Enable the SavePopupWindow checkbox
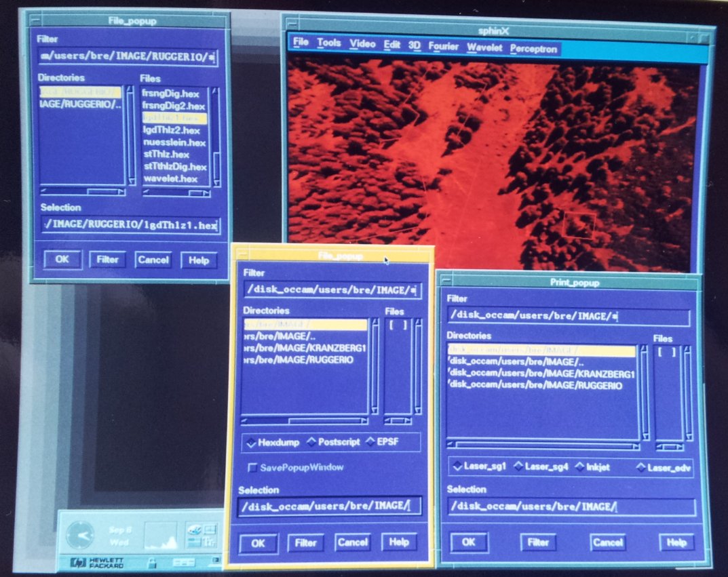 (x=252, y=467)
